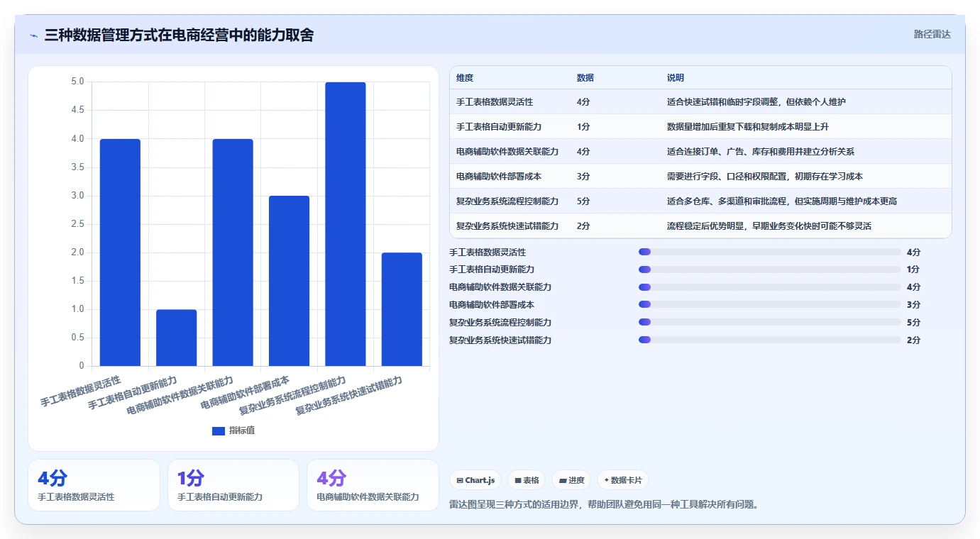The width and height of the screenshot is (980, 539).
Task: Open the 4分 手工表格数据灵活性 data card
Action: pos(94,485)
